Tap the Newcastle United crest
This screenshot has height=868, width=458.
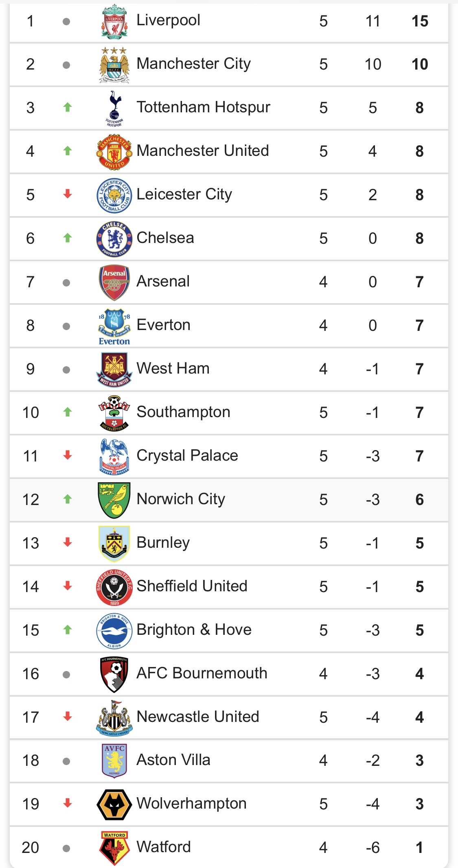[114, 718]
